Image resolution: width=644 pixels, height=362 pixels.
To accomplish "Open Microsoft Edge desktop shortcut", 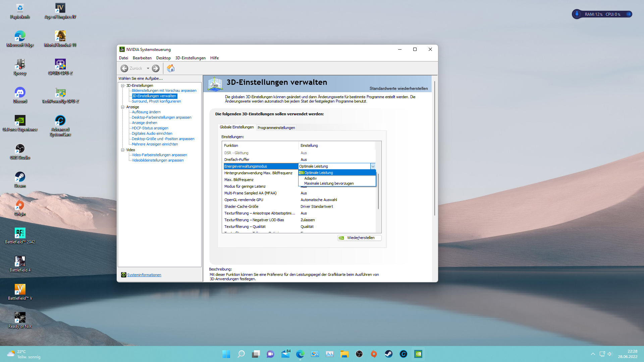I will click(x=20, y=40).
